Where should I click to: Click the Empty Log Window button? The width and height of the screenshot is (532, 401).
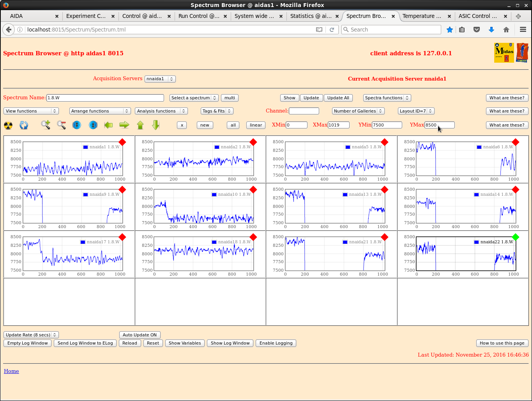point(28,343)
